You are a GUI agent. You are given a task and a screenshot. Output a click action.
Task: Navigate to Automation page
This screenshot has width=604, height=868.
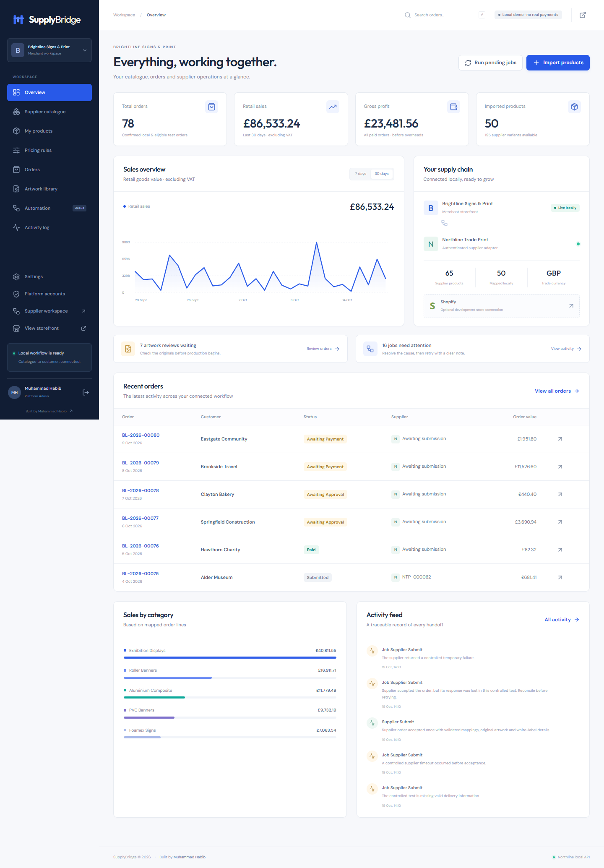pyautogui.click(x=49, y=209)
